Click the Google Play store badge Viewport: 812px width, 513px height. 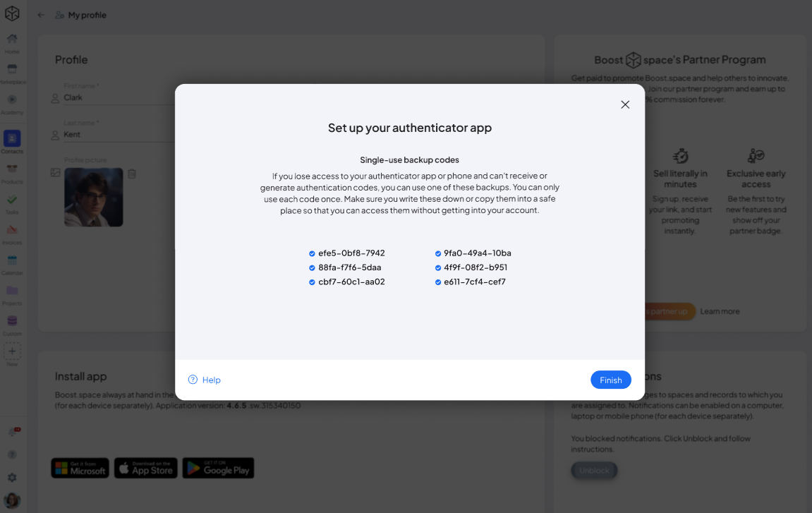[218, 468]
